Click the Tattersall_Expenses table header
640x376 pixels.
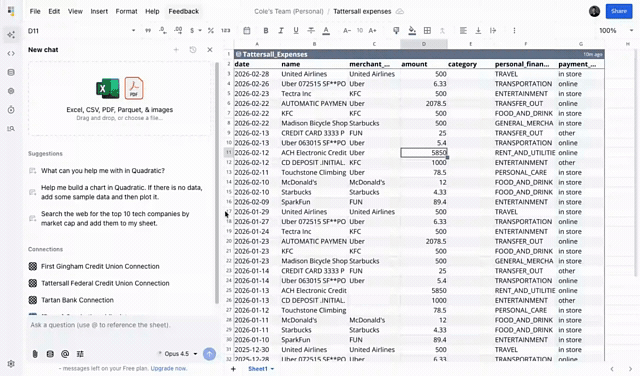tap(419, 54)
